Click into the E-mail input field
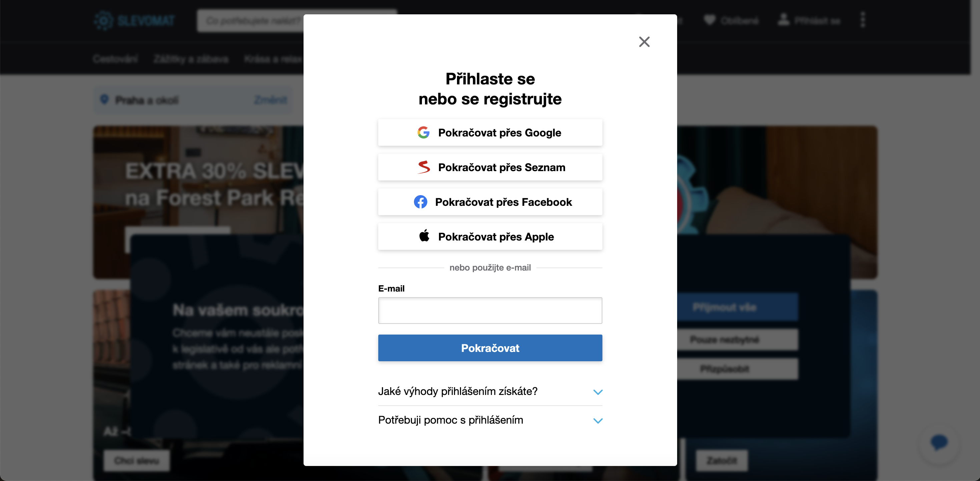The width and height of the screenshot is (980, 481). [490, 310]
